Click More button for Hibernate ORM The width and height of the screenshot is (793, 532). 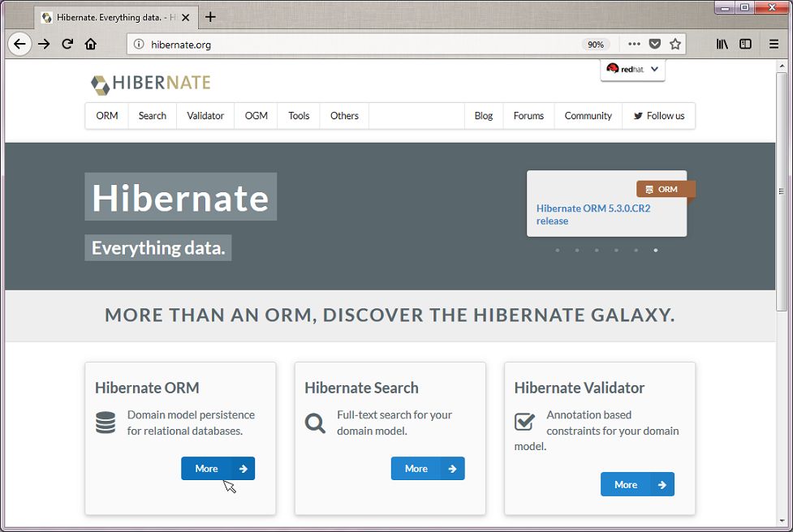pos(218,469)
